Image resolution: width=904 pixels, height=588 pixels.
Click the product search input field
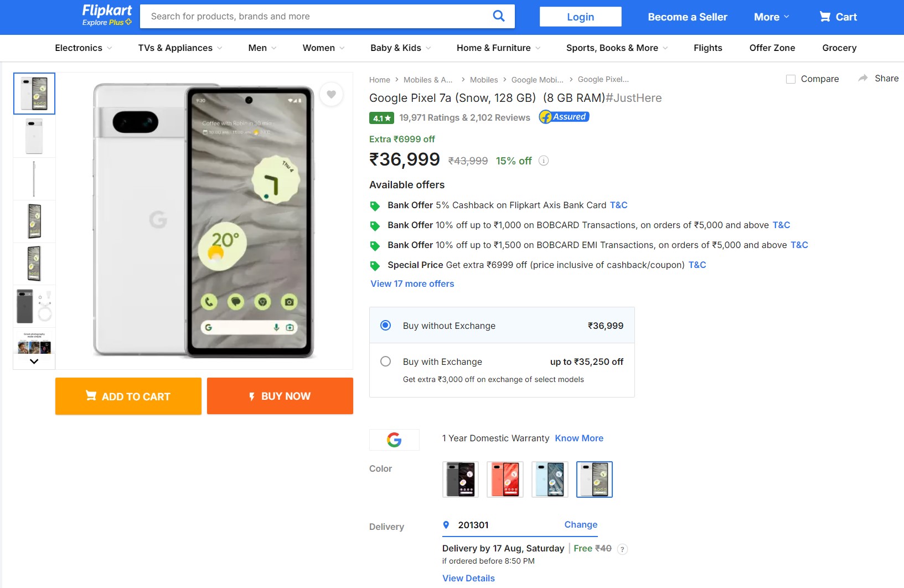(x=316, y=17)
